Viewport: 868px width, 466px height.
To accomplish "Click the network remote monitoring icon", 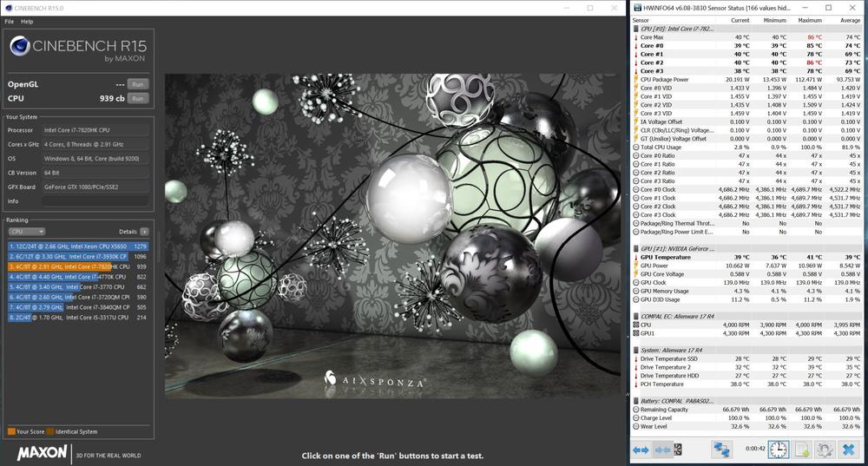I will [721, 450].
